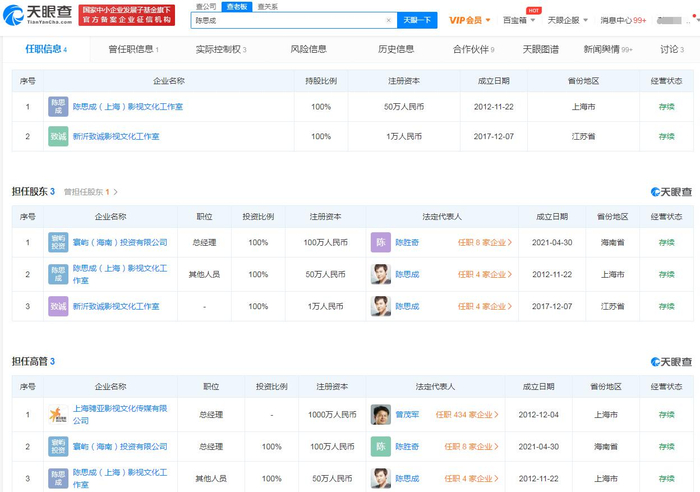Click the 陈思成 logo icon in first 任职信息 row
Screen dimensions: 700x492
[x=59, y=106]
